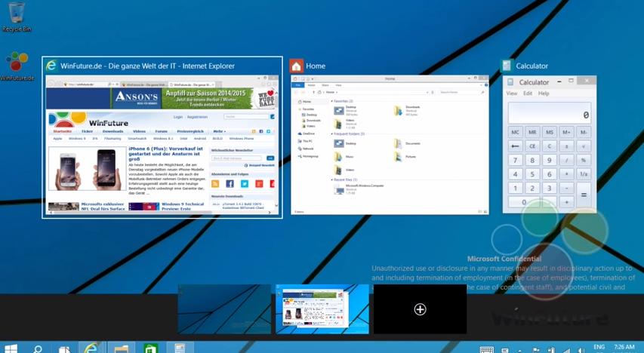The image size is (644, 353).
Task: Open File Explorer from the taskbar
Action: 121,348
